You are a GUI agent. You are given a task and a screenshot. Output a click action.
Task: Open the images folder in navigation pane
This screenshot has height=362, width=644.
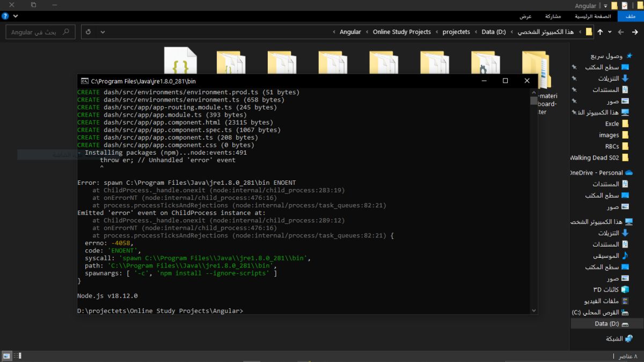coord(614,135)
